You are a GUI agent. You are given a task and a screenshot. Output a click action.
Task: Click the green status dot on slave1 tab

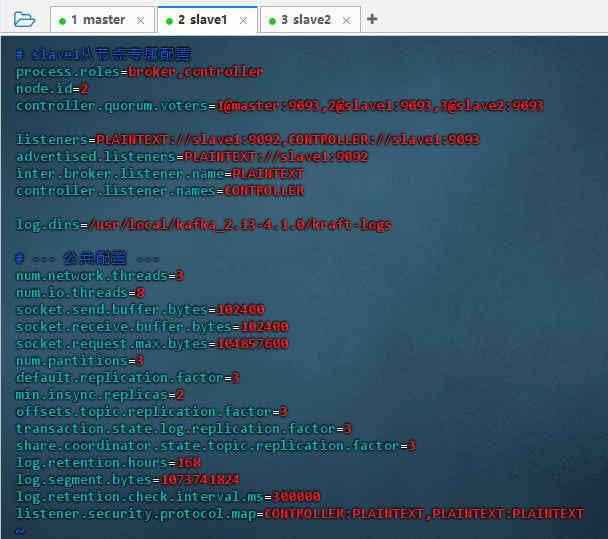pos(169,21)
